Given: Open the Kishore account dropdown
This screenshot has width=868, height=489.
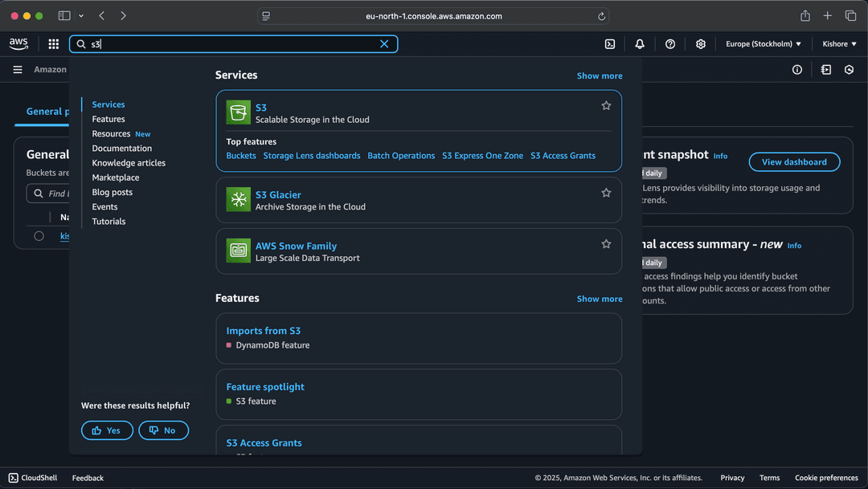Looking at the screenshot, I should tap(839, 44).
